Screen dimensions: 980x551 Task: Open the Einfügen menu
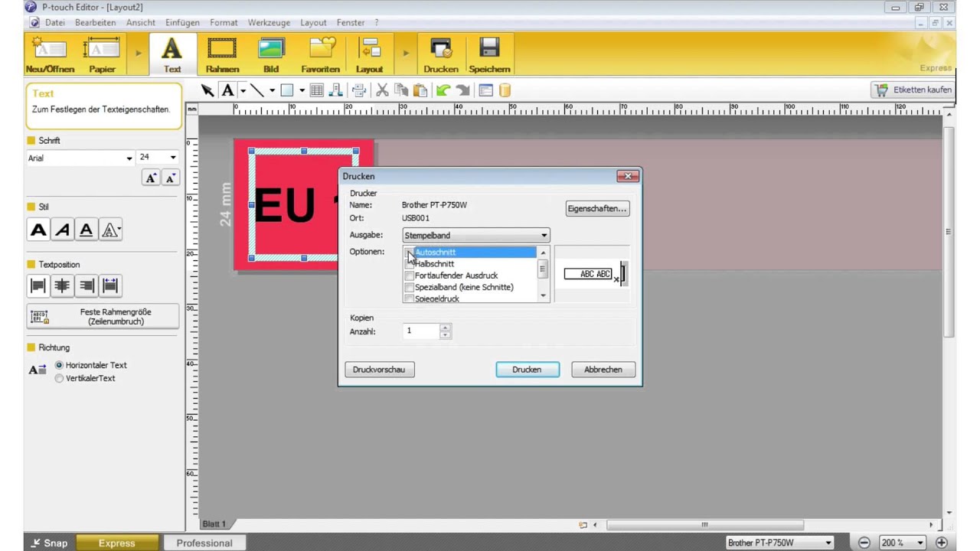point(182,22)
